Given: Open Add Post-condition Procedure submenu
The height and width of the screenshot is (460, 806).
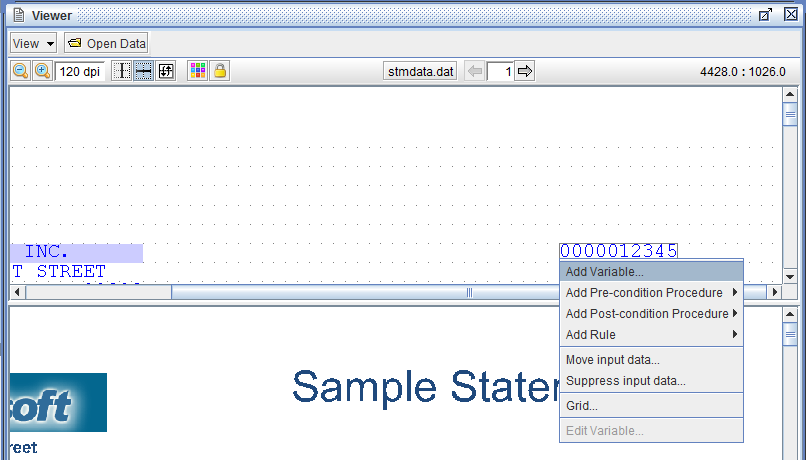Looking at the screenshot, I should tap(651, 314).
